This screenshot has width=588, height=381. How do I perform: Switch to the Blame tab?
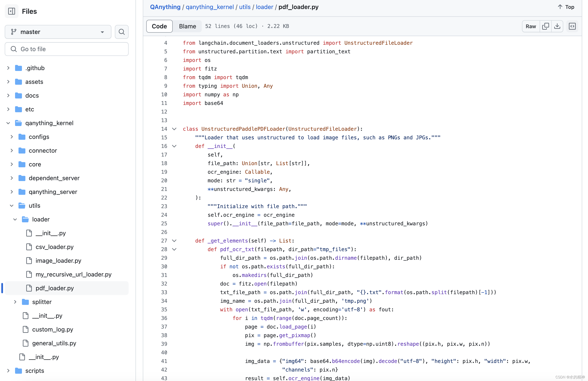coord(187,26)
